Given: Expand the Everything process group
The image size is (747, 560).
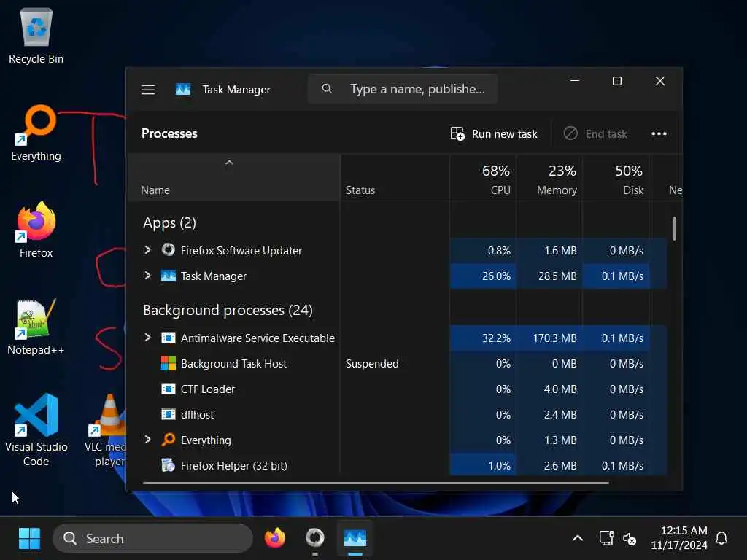Looking at the screenshot, I should pos(147,439).
